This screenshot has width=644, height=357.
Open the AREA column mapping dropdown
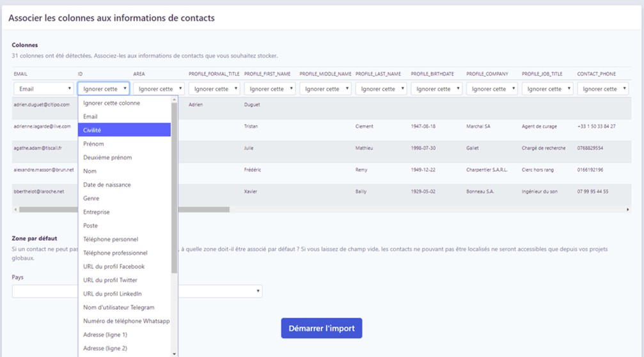coord(159,89)
